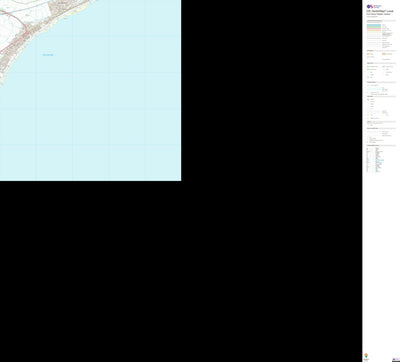Click the Ordnance Survey logo atop legend

(374, 6)
